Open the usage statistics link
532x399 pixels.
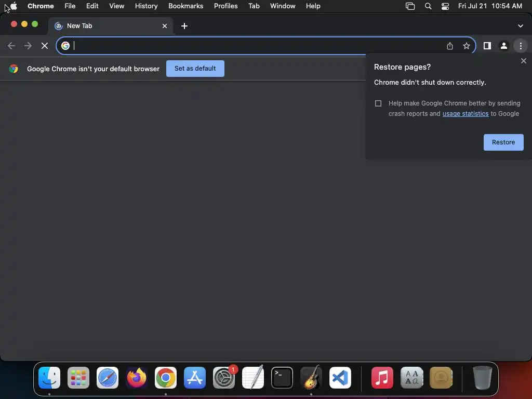pos(465,114)
